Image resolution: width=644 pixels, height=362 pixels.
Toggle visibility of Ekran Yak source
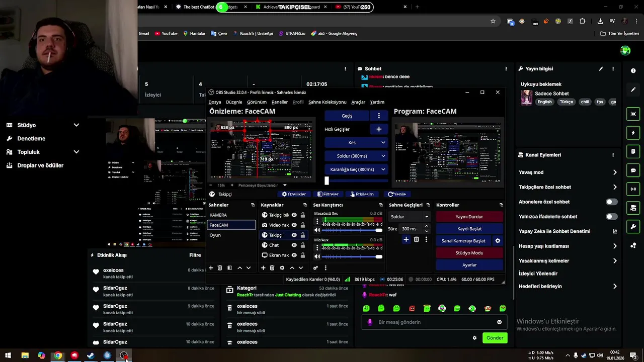point(294,255)
